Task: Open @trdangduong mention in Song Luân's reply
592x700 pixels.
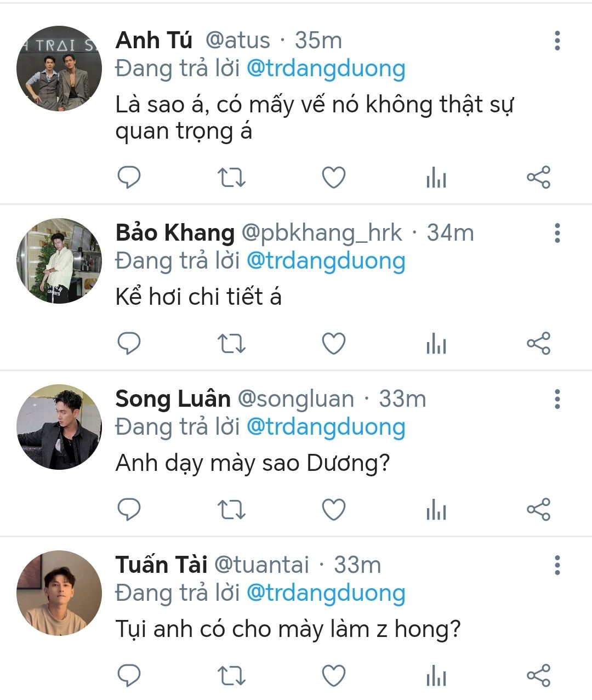Action: pos(326,427)
